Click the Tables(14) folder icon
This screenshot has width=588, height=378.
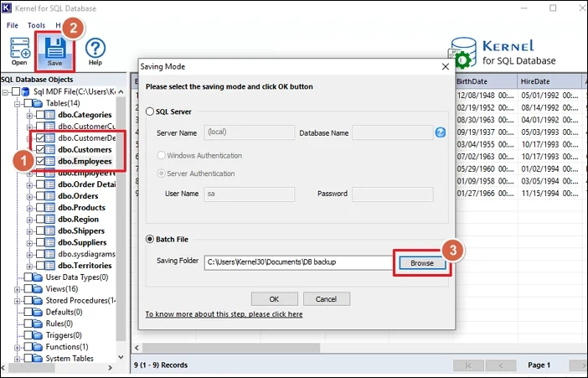(36, 102)
